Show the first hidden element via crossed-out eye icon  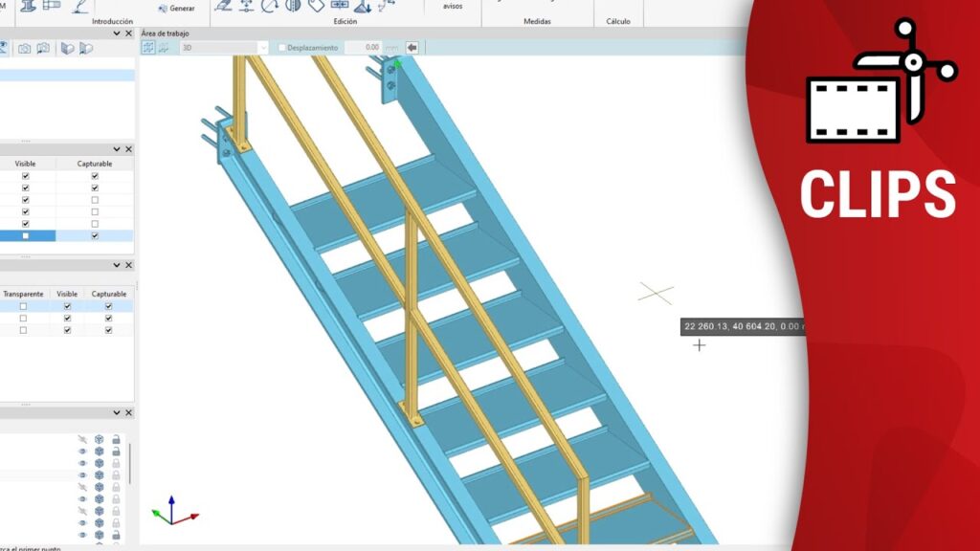(82, 439)
